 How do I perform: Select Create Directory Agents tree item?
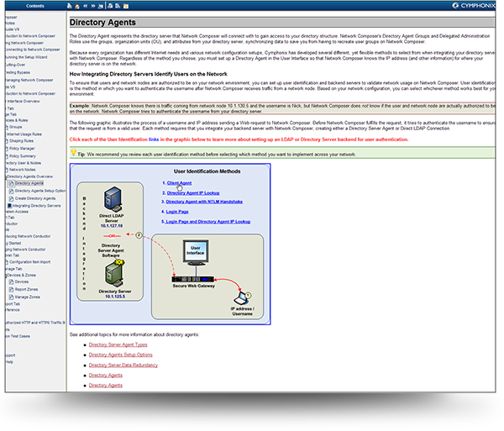(x=35, y=198)
